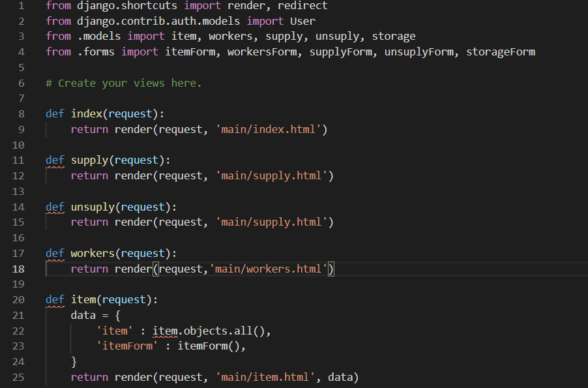
Task: Click line number 25 in the gutter
Action: click(18, 377)
